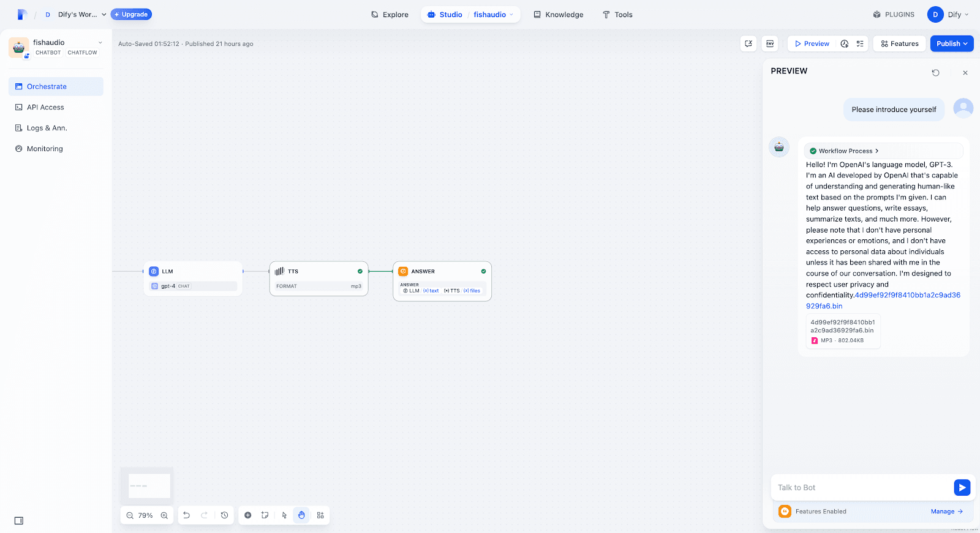
Task: Open the version history icon in bottom toolbar
Action: pos(225,515)
